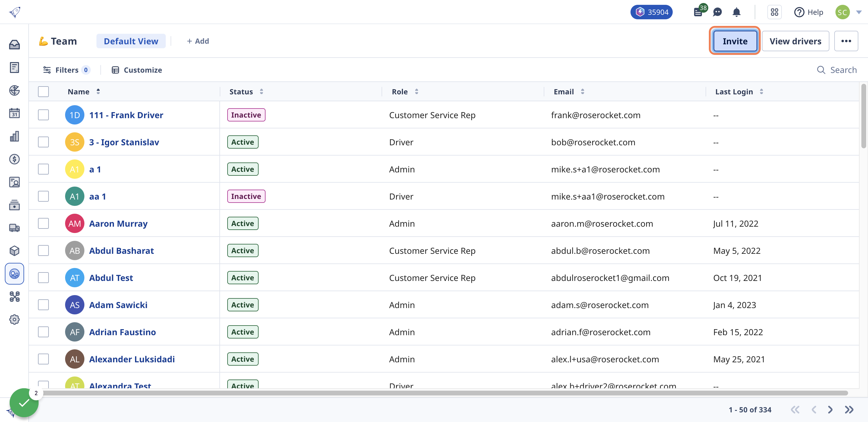
Task: Jump to last page of results
Action: tap(849, 410)
